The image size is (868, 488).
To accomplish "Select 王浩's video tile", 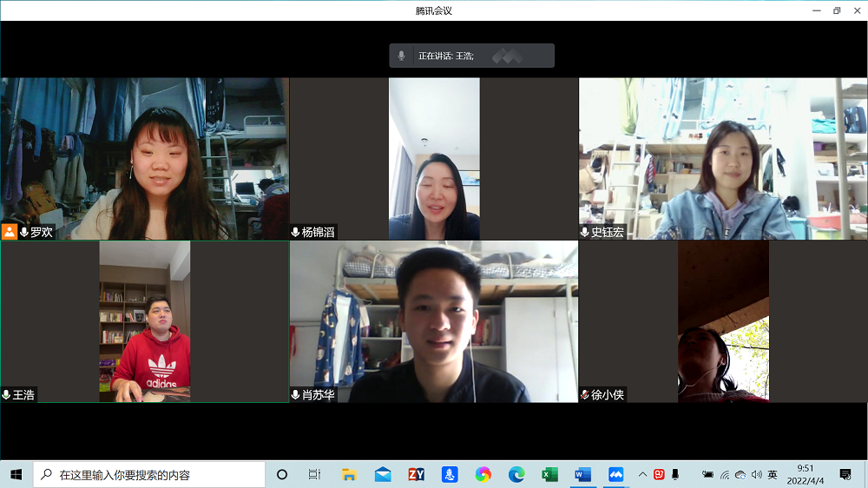I will (144, 321).
